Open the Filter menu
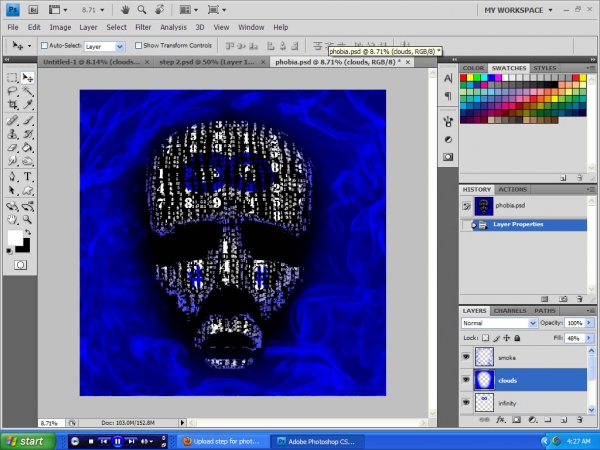Screen dimensions: 600x450 143,27
